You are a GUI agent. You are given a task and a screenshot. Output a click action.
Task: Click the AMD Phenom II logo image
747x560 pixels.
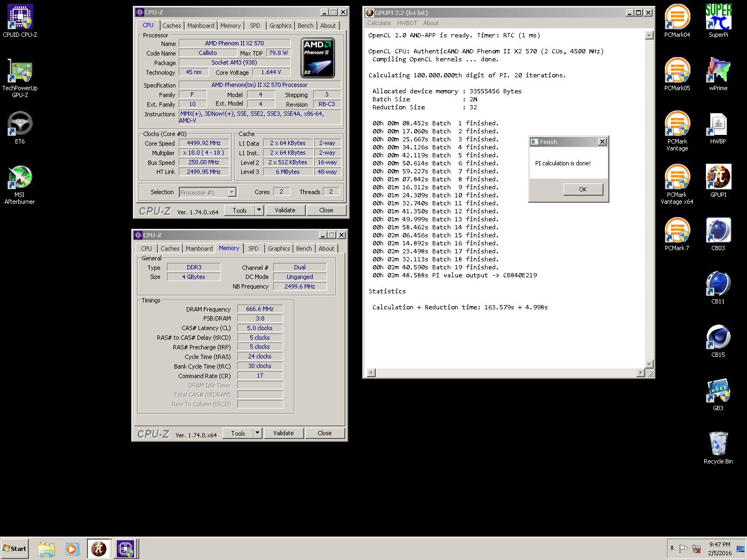[x=318, y=58]
